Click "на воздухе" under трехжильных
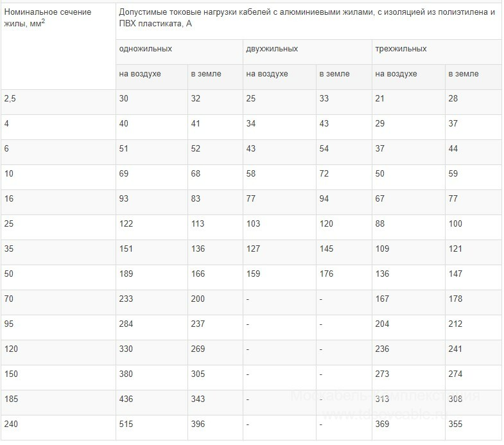The height and width of the screenshot is (445, 504). pos(396,74)
